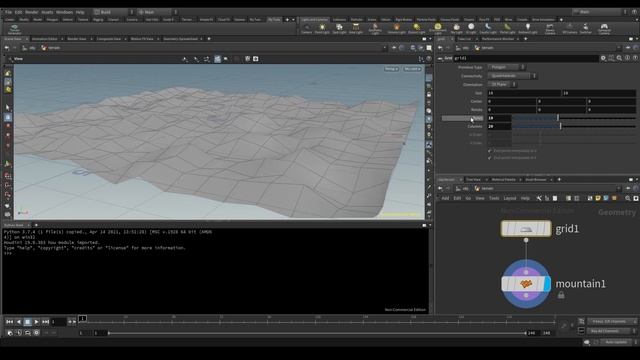The height and width of the screenshot is (360, 640).
Task: Switch to the Geometry Spreadsheet tab
Action: click(x=180, y=39)
